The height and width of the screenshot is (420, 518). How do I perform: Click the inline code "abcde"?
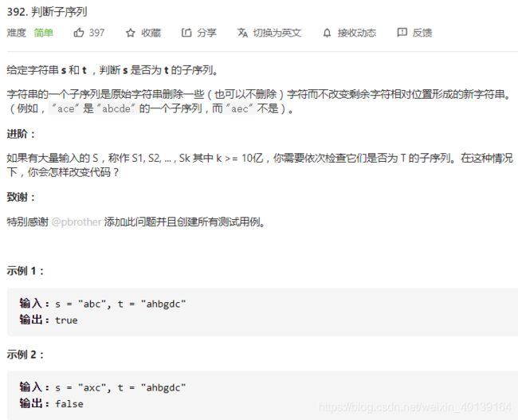tap(116, 108)
